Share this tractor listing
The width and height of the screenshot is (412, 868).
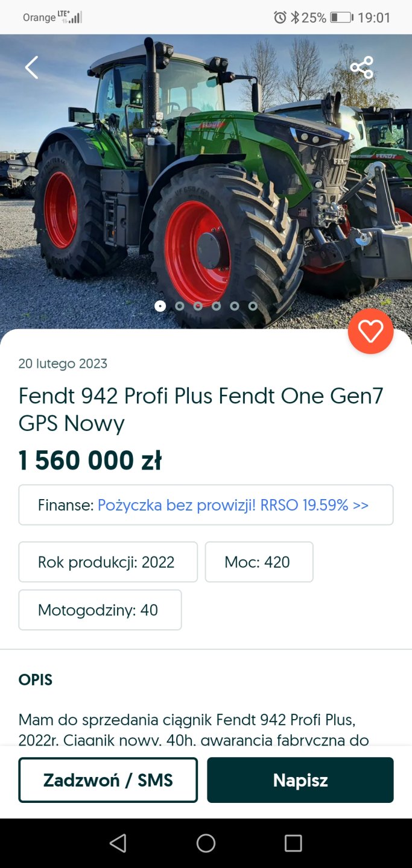coord(362,68)
